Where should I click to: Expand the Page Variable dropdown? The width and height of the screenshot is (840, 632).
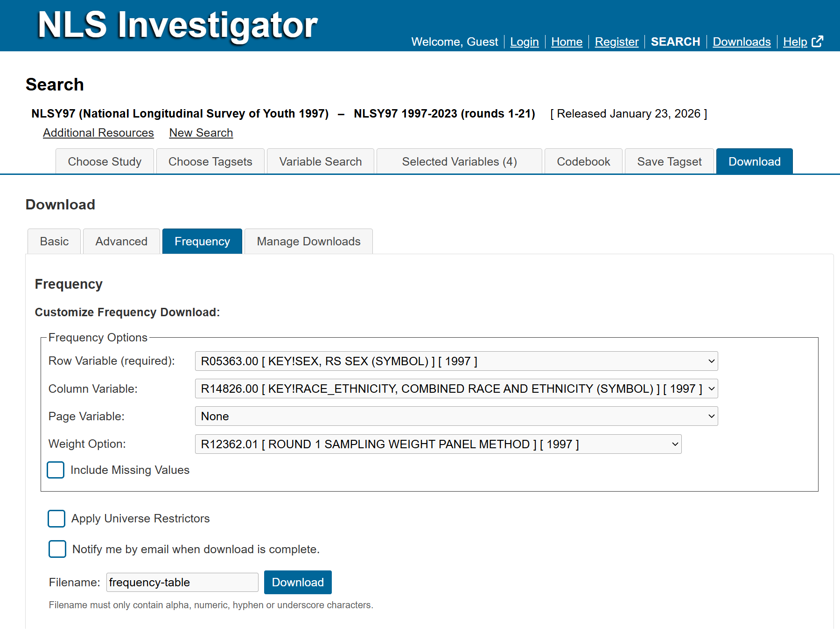[456, 416]
